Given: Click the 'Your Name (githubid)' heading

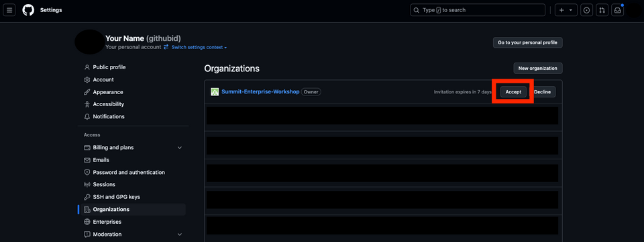Looking at the screenshot, I should pos(143,38).
